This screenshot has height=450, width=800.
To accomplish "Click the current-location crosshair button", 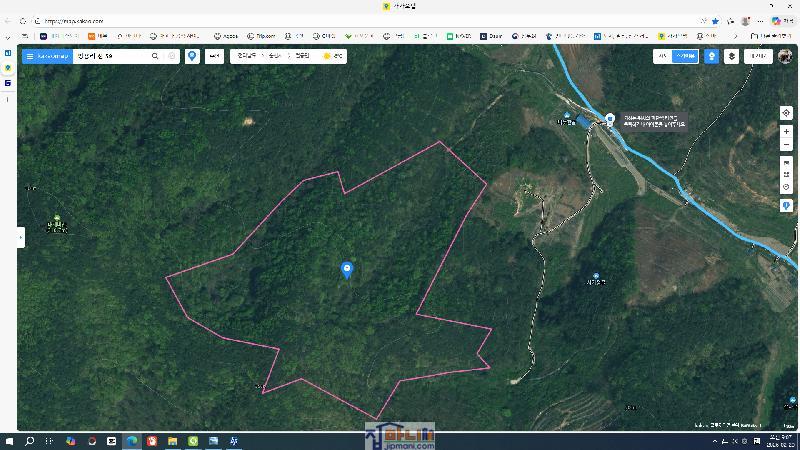I will click(x=786, y=113).
